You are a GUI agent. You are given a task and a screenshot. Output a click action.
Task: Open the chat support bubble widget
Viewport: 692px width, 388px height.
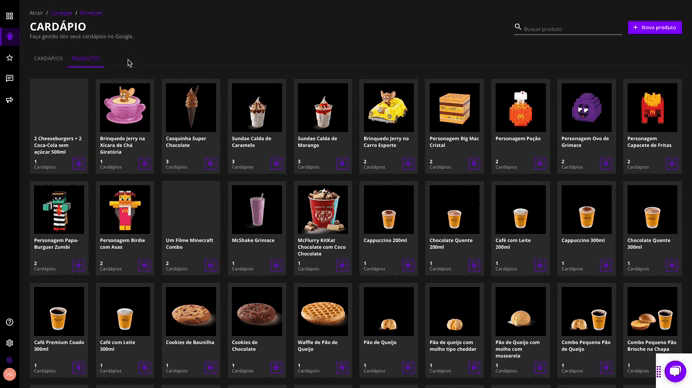point(675,371)
